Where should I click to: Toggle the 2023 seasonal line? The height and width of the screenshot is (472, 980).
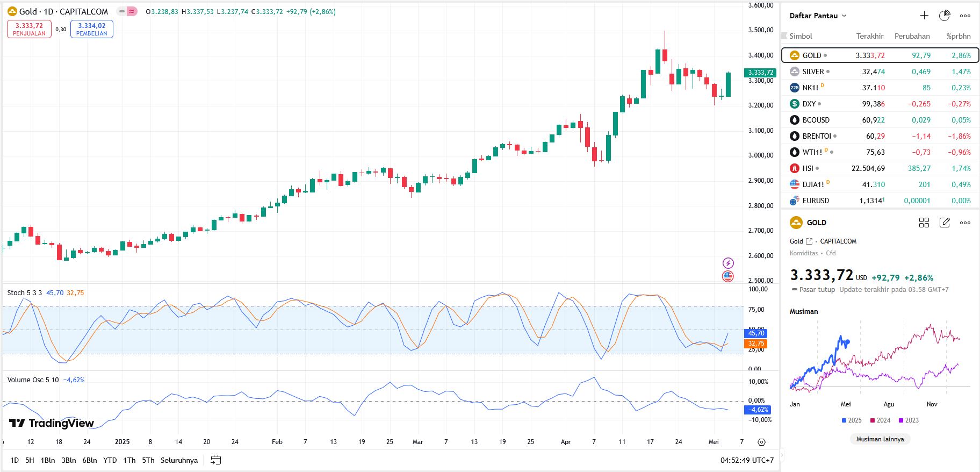pos(909,420)
